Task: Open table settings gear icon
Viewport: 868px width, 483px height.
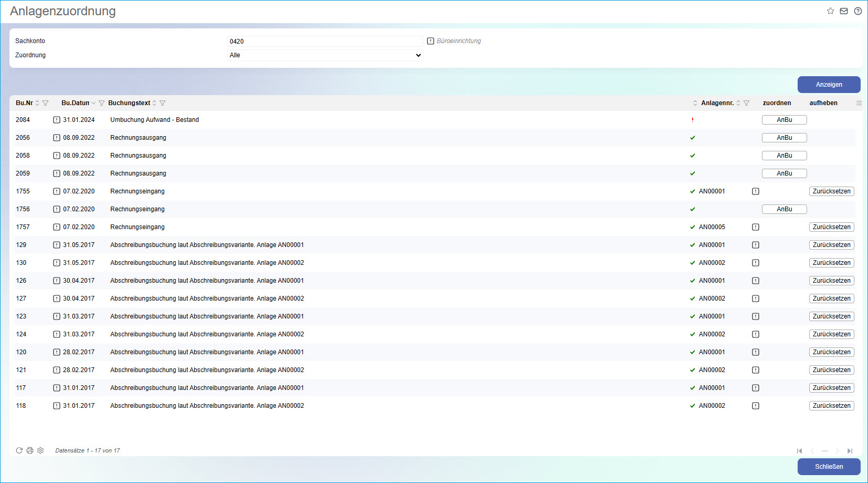Action: [40, 450]
